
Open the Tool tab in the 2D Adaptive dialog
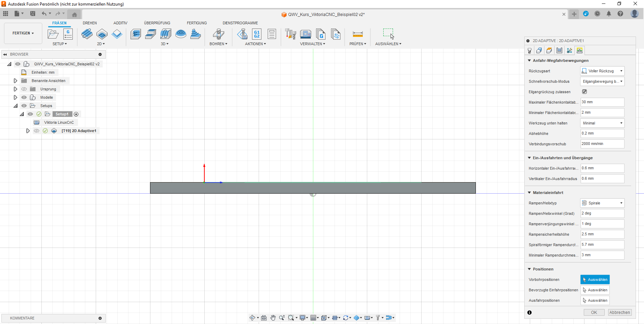pos(529,51)
